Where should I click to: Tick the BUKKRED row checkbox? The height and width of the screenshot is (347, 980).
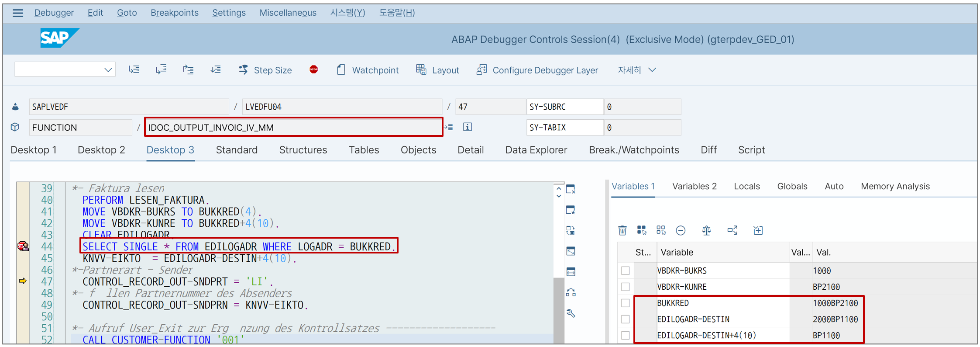coord(626,303)
